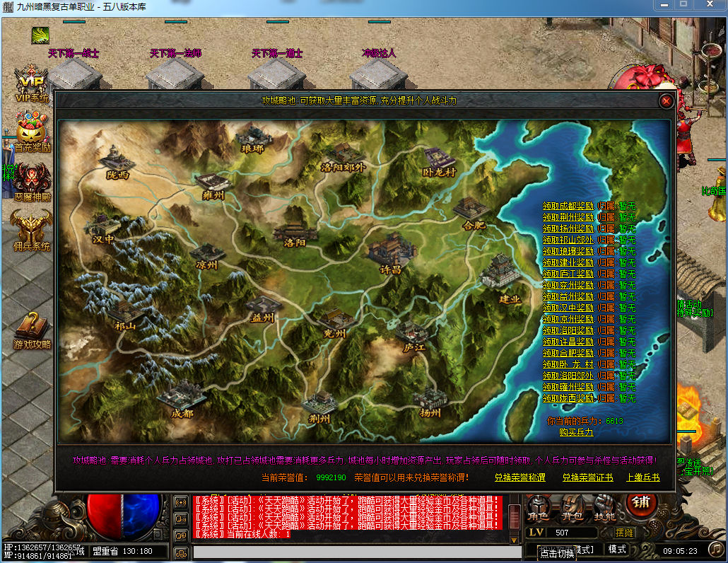Click the first chat channel icon beside the log

coord(181,502)
